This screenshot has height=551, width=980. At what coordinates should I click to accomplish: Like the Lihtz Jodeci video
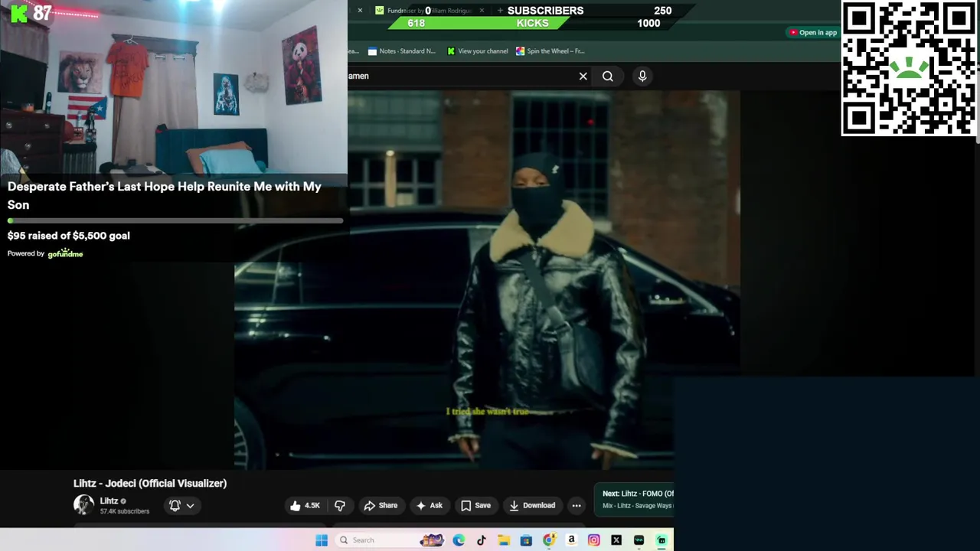click(305, 505)
